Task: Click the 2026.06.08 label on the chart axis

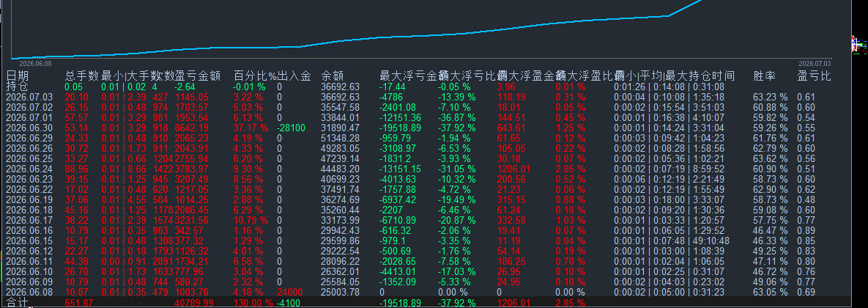Action: (x=35, y=63)
